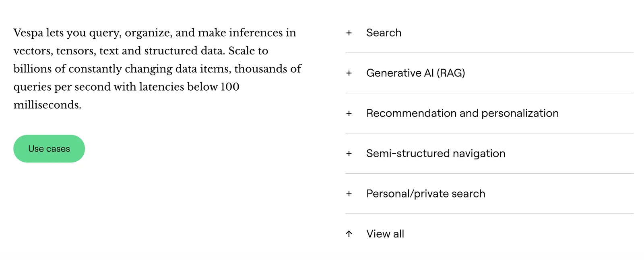Show the Personal/private search details

pos(425,194)
